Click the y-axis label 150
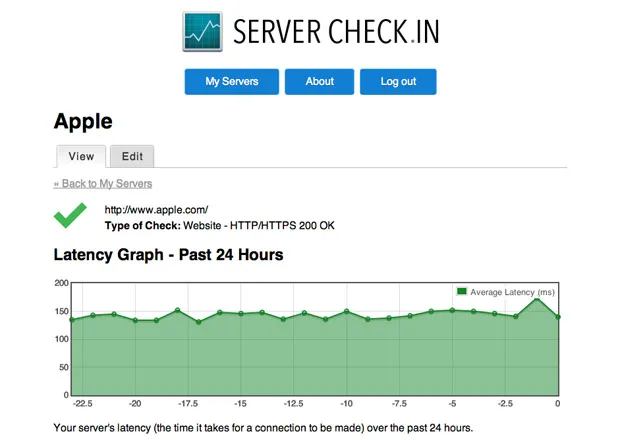The image size is (620, 440). coord(61,311)
